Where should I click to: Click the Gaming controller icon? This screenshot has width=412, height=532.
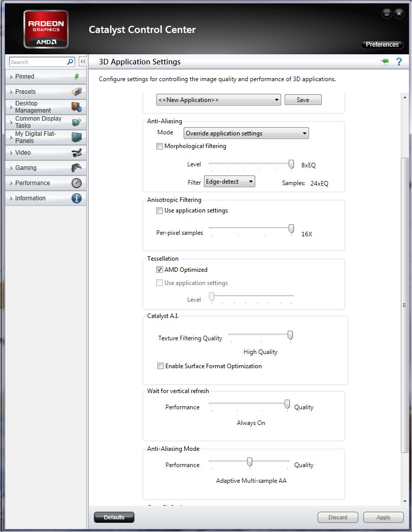(77, 167)
